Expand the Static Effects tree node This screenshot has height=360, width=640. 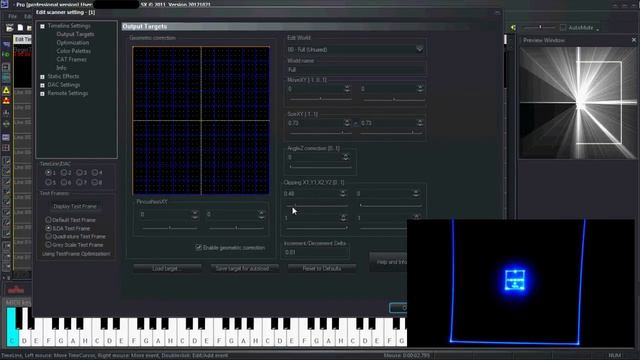pyautogui.click(x=42, y=77)
